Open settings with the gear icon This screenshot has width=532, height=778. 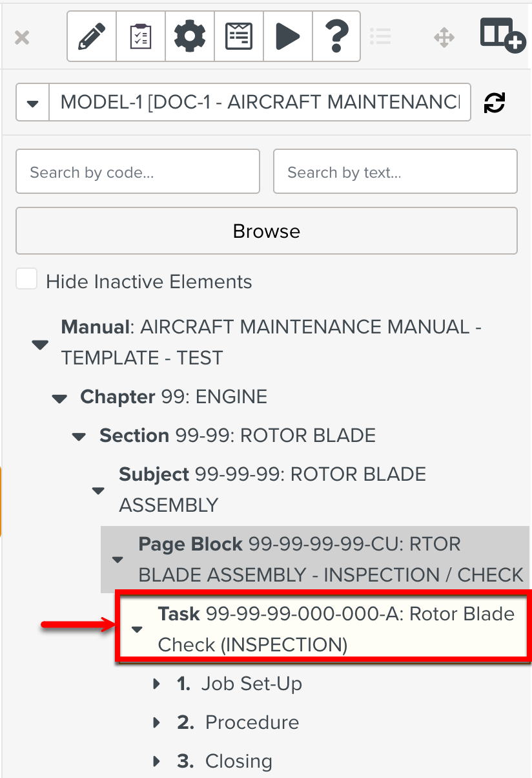[x=190, y=37]
